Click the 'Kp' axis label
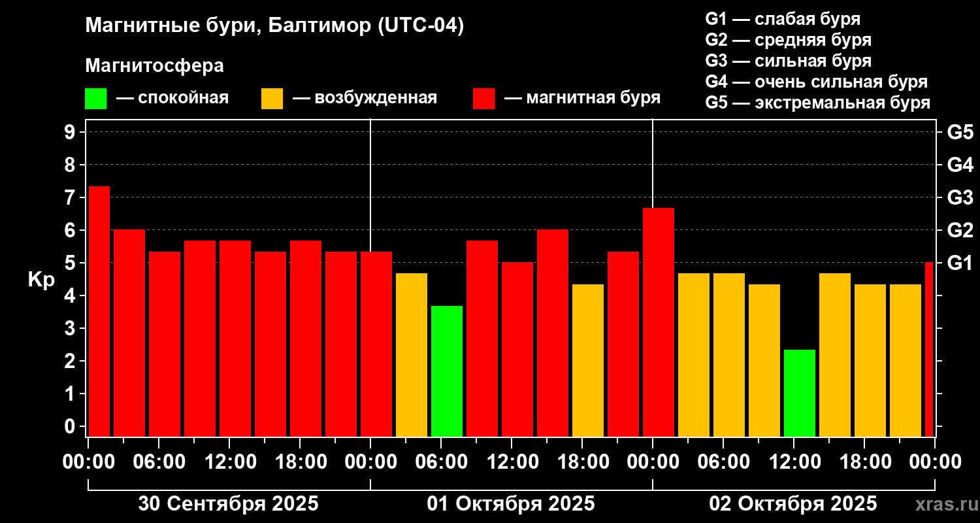Viewport: 980px width, 523px height. coord(41,280)
